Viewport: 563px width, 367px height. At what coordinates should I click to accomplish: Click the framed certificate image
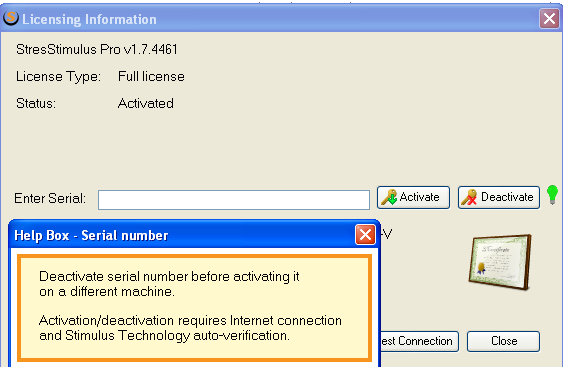[x=500, y=262]
